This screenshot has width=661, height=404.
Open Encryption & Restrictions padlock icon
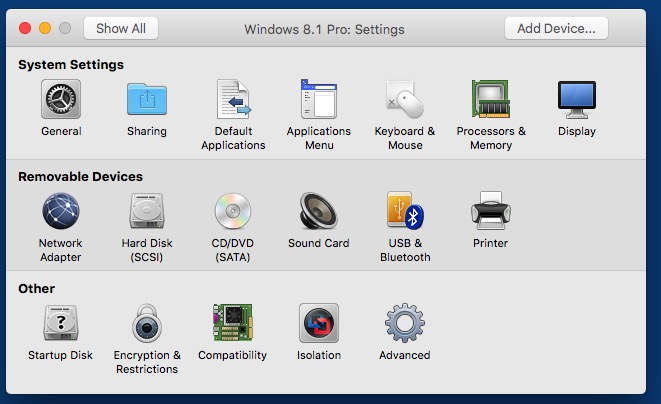147,323
